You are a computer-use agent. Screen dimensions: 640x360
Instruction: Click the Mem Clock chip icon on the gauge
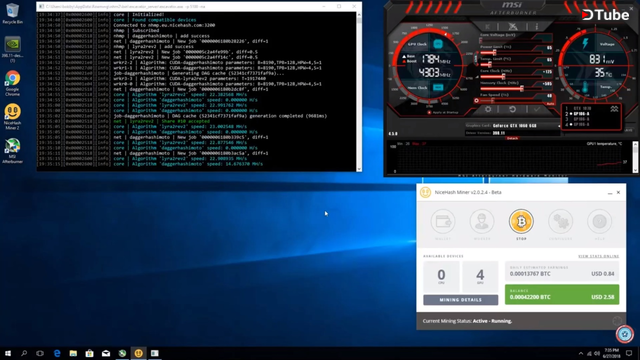pyautogui.click(x=438, y=87)
